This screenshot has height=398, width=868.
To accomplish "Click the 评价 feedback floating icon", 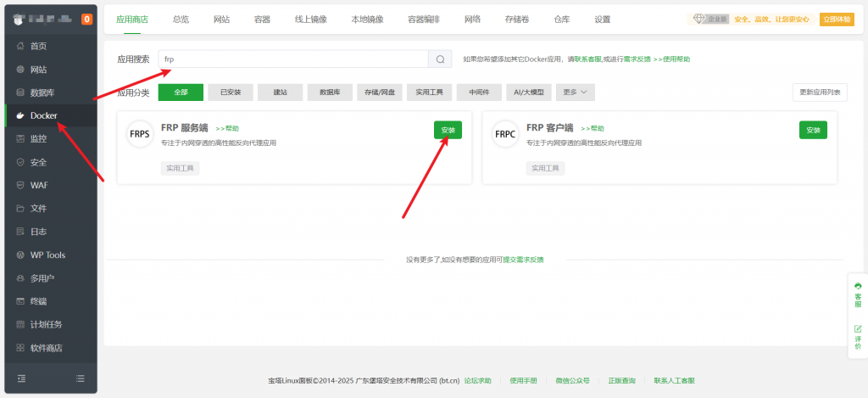I will click(x=857, y=337).
